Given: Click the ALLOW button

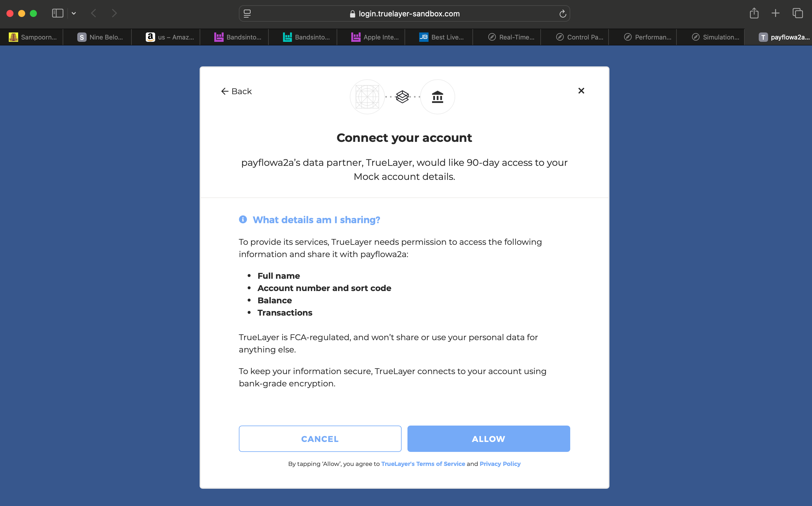Looking at the screenshot, I should coord(488,439).
